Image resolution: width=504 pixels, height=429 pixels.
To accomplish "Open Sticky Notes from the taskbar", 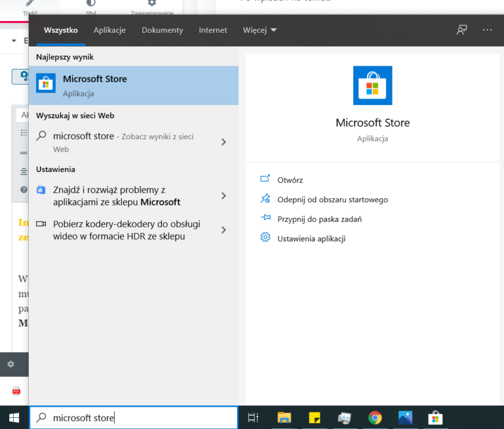I will coord(314,418).
